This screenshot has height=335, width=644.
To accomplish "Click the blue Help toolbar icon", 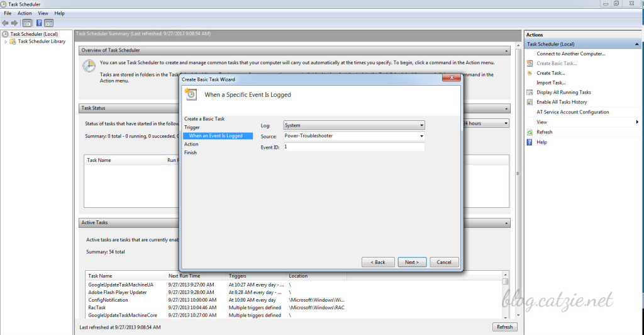I will (39, 23).
